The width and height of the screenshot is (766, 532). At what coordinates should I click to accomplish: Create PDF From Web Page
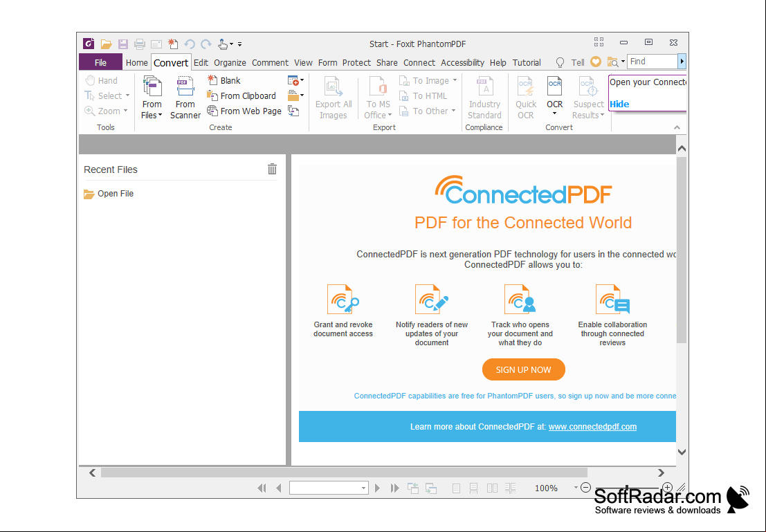(244, 111)
